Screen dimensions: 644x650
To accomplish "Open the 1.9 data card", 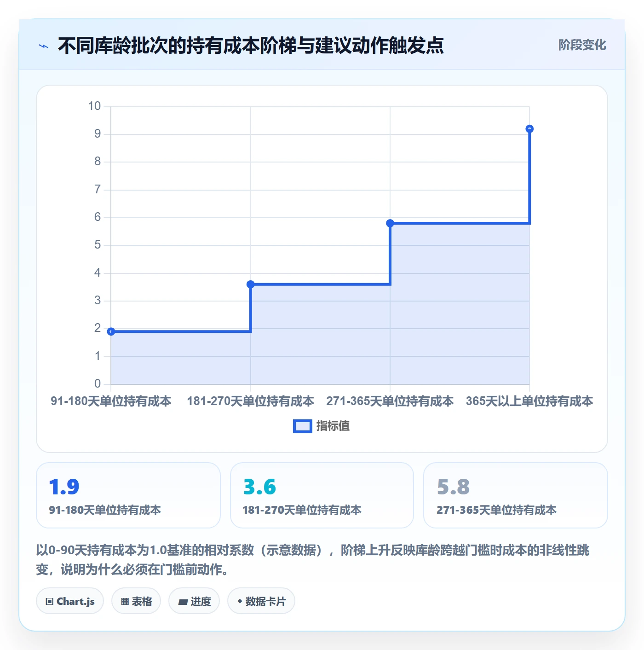I will 128,495.
